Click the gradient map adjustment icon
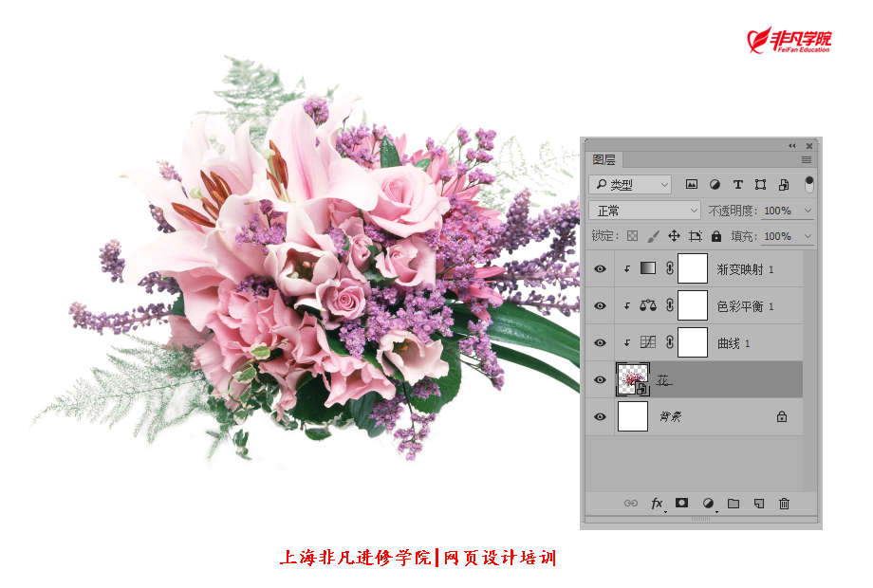 (647, 268)
